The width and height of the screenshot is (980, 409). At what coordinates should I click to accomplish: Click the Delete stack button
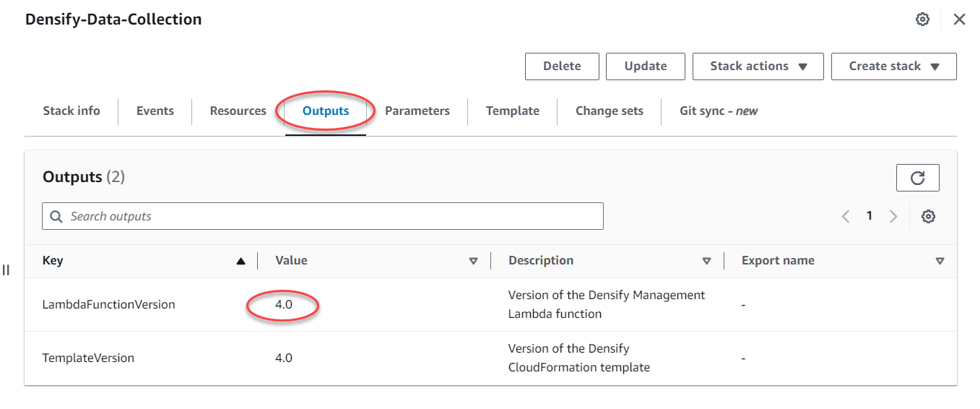pos(562,66)
